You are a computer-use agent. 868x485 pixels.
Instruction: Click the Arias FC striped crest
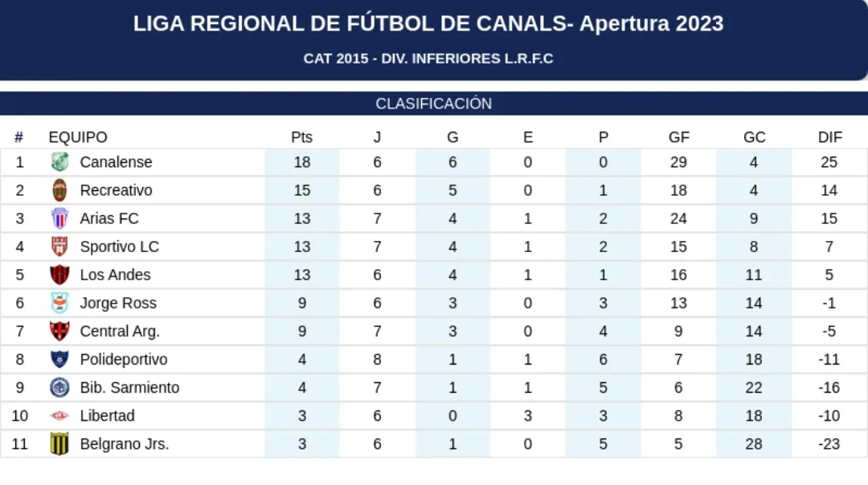(x=59, y=218)
